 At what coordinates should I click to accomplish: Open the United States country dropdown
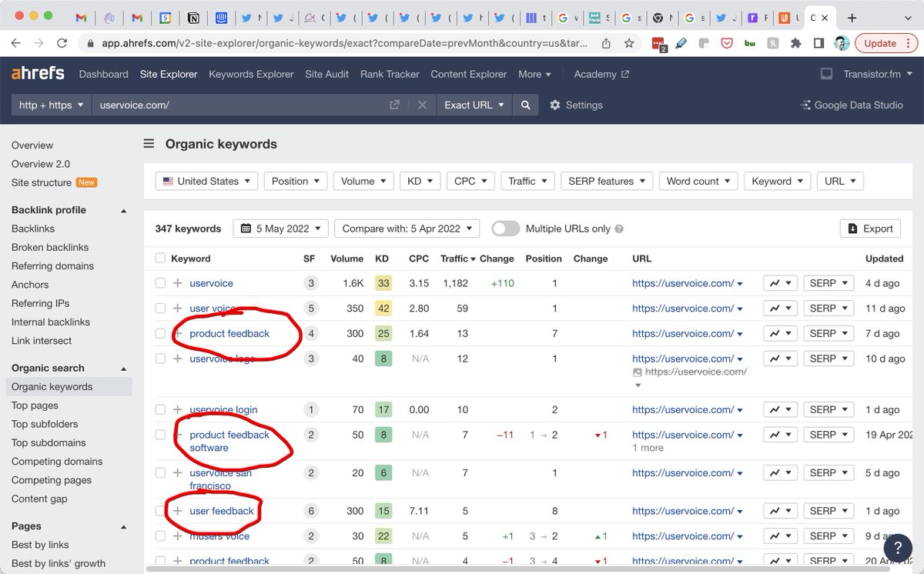pyautogui.click(x=207, y=181)
